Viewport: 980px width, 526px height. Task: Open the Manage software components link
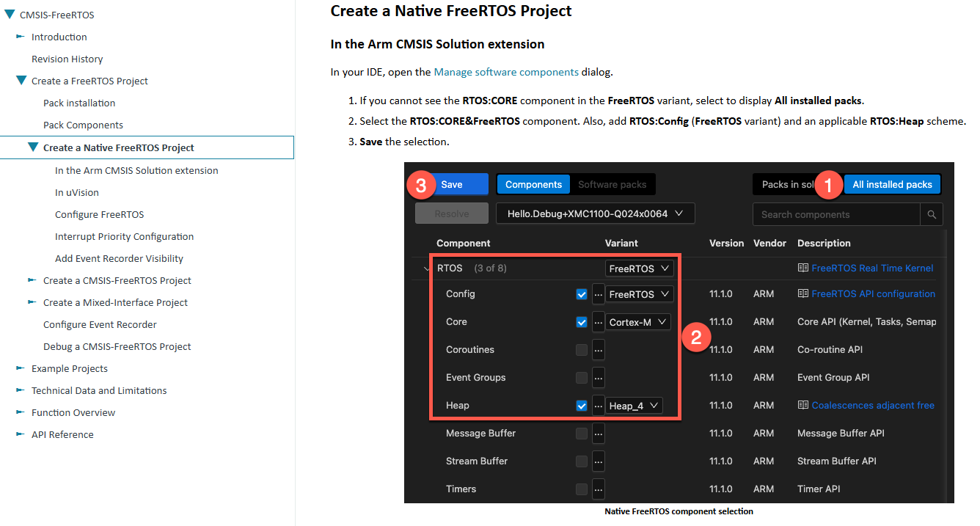(506, 72)
